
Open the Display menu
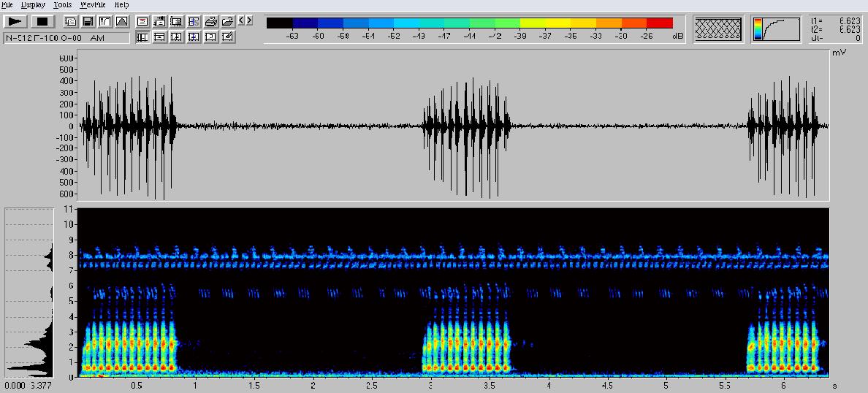point(33,4)
